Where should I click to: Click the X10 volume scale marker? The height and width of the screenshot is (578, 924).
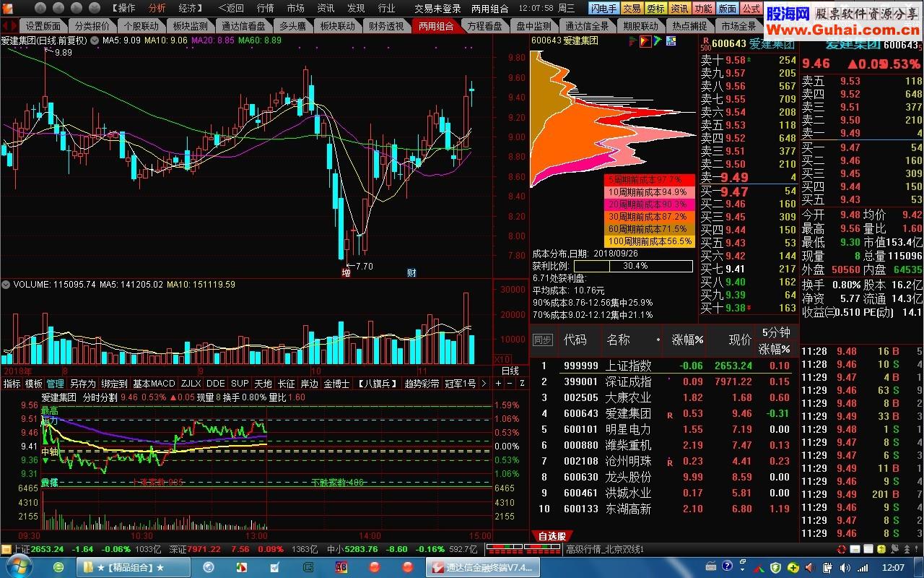point(502,359)
